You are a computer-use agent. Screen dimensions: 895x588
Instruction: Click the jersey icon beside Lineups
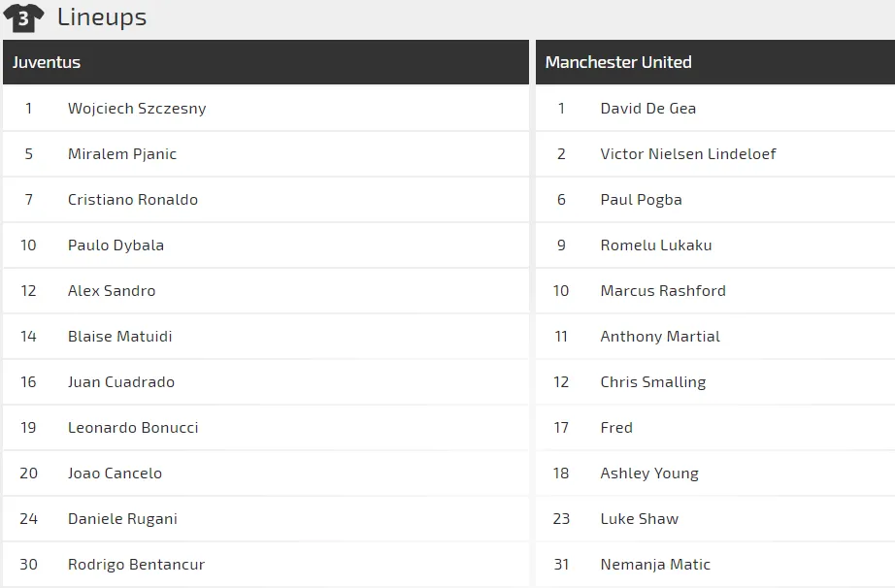pyautogui.click(x=24, y=17)
